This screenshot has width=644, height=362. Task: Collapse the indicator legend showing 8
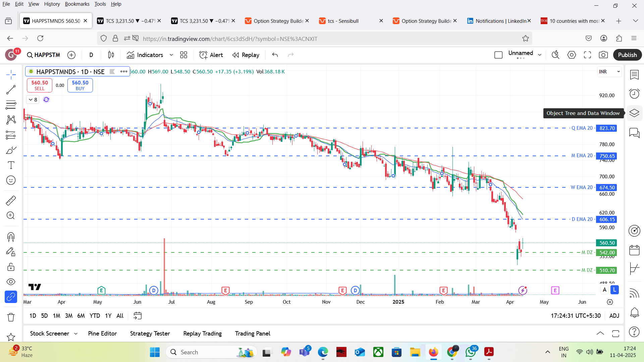(33, 100)
